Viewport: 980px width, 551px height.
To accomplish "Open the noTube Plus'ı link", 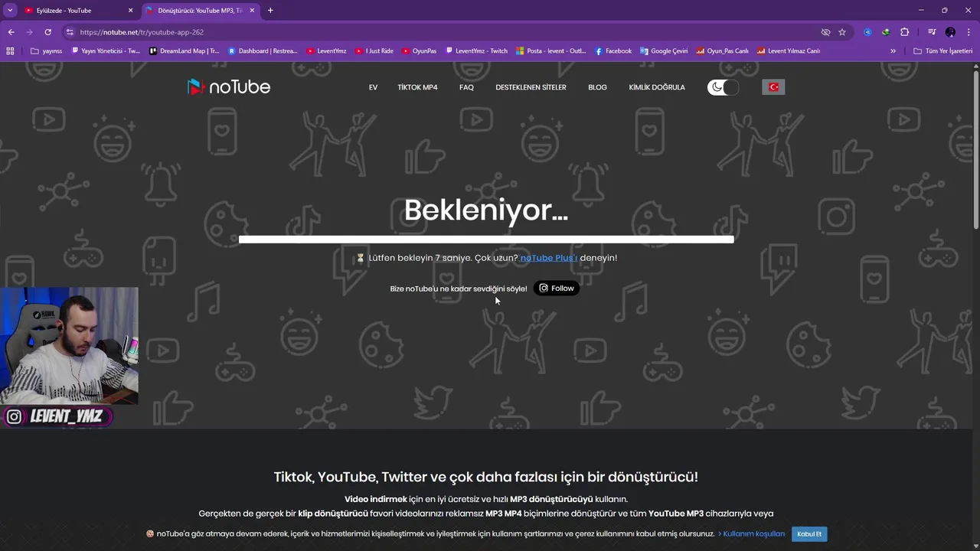I will tap(549, 258).
